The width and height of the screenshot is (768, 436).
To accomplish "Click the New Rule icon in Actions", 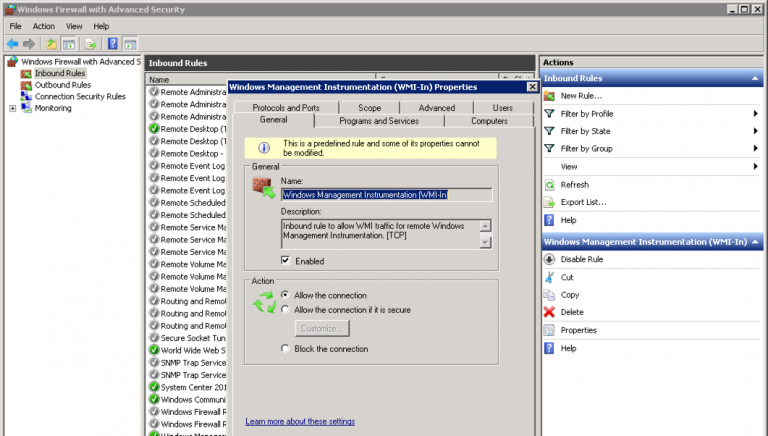I will [550, 96].
